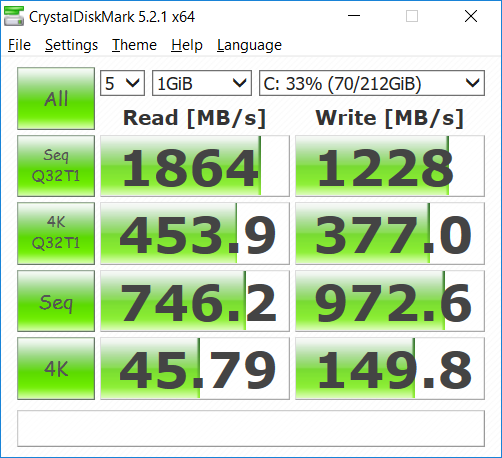Expand the test size dropdown showing 1GiB
The image size is (502, 458).
point(202,83)
